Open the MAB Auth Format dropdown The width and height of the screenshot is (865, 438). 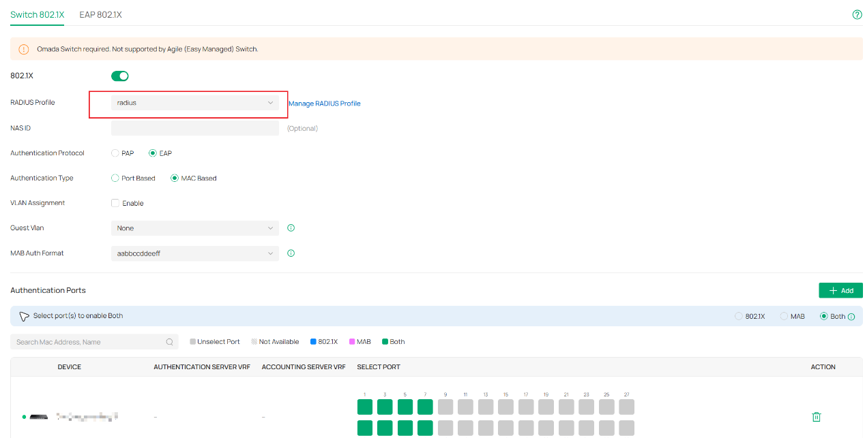195,253
